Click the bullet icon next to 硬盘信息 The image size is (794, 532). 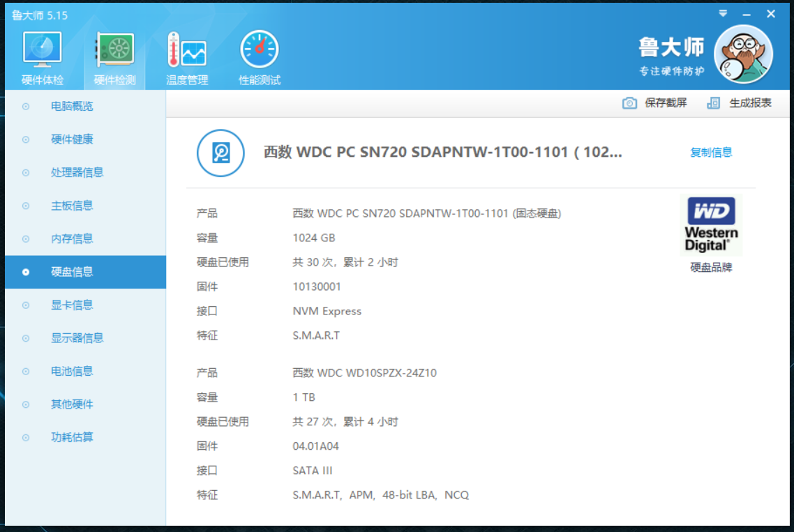(x=26, y=272)
